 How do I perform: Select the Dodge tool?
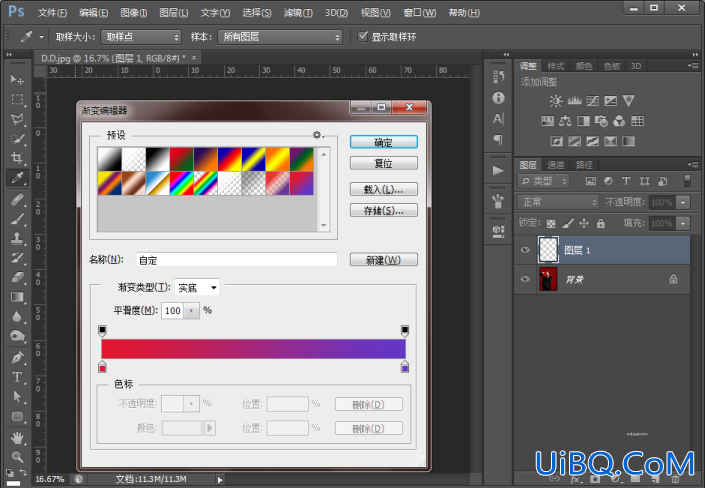coord(17,336)
